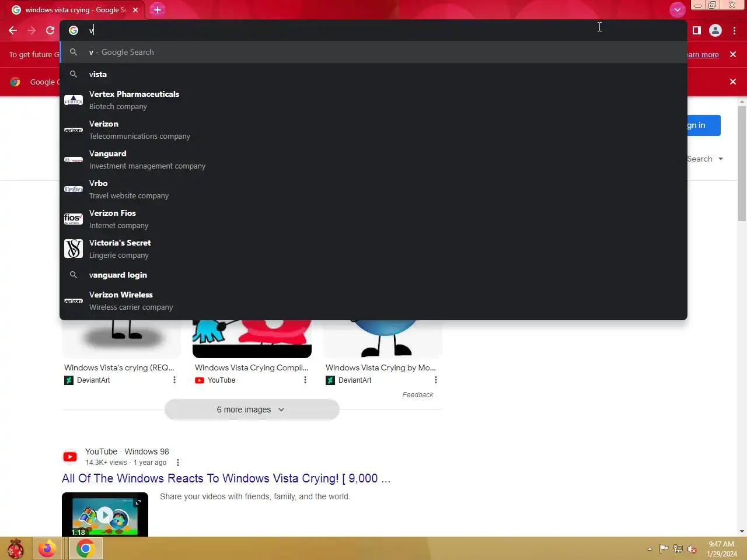Click the Vertex Pharmaceuticals logo icon
747x560 pixels.
[74, 100]
